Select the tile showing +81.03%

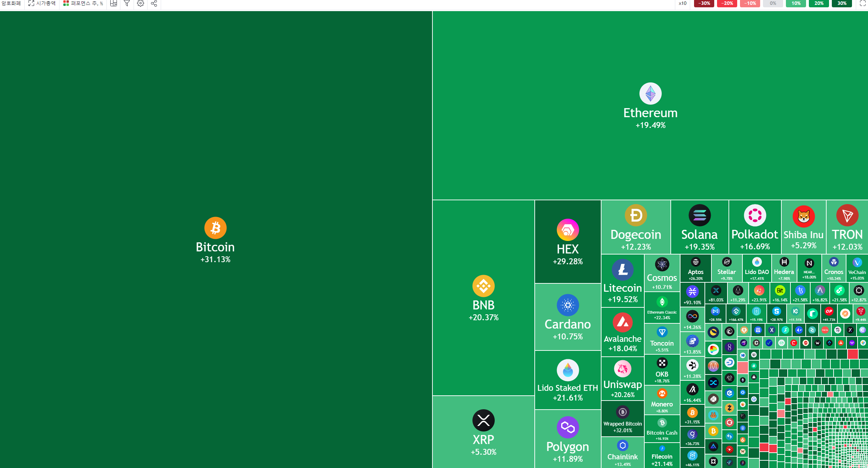click(x=716, y=293)
